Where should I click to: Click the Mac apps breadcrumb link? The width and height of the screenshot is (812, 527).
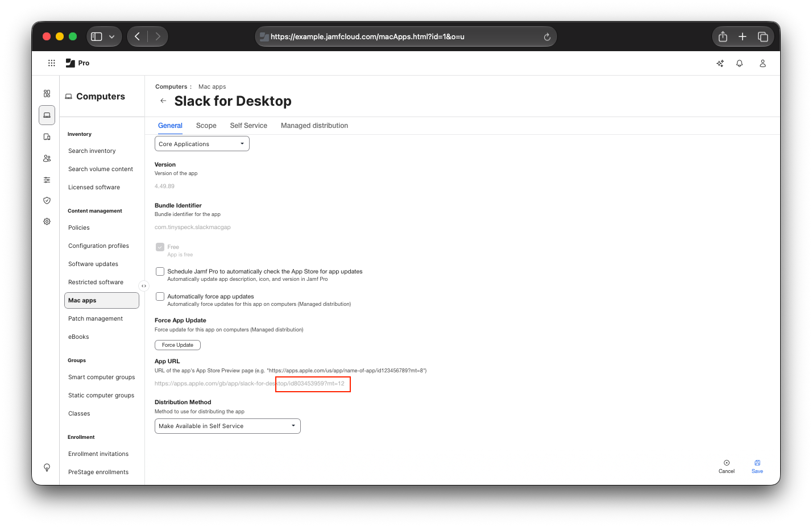(x=212, y=87)
